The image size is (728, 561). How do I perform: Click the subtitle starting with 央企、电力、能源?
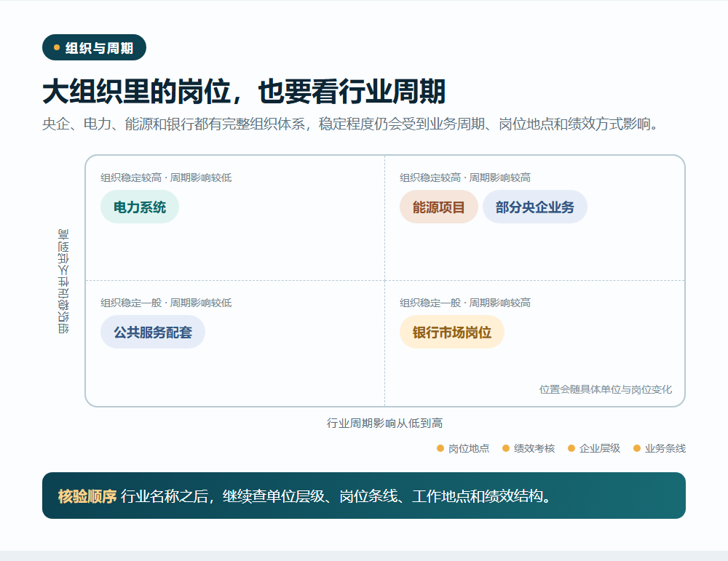pyautogui.click(x=351, y=124)
